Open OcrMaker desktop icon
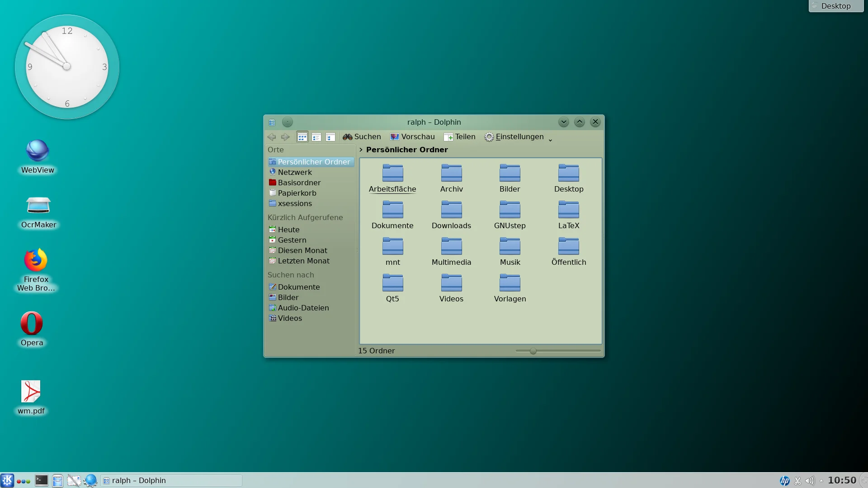The width and height of the screenshot is (868, 488). tap(38, 212)
